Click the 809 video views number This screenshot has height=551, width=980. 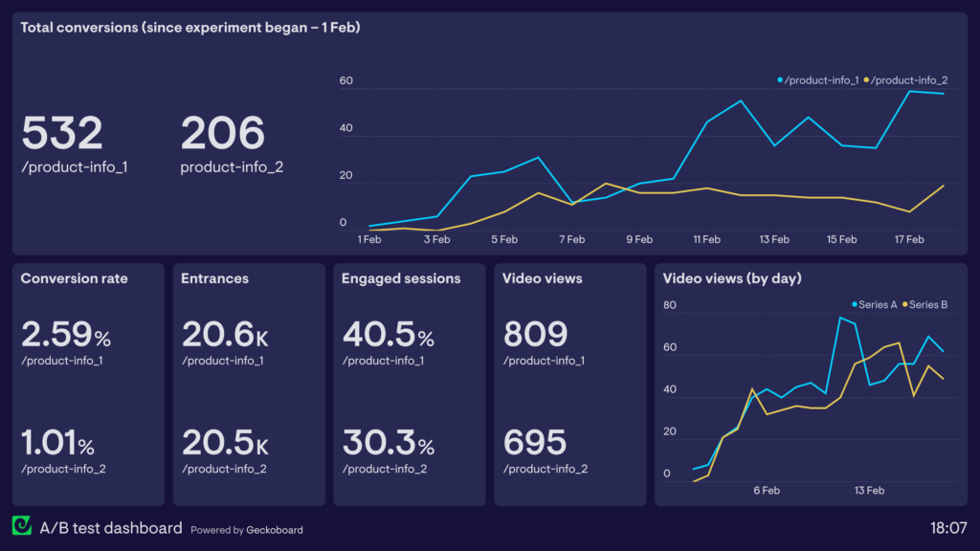point(535,334)
